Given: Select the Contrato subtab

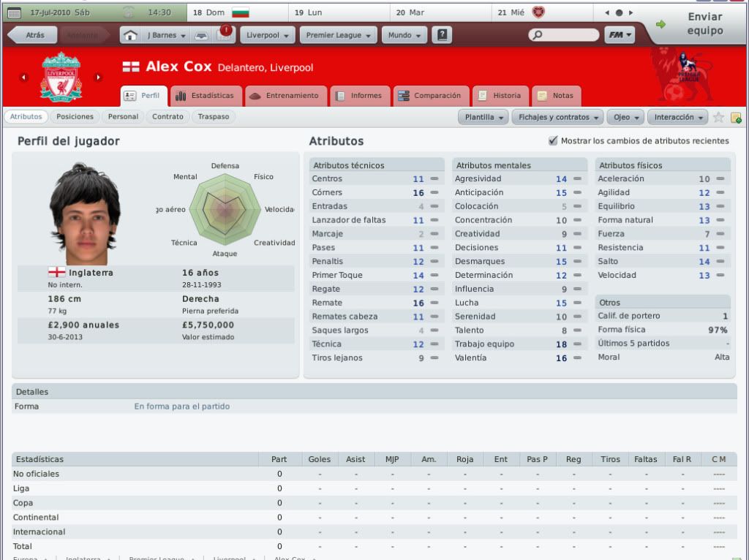Looking at the screenshot, I should click(168, 116).
